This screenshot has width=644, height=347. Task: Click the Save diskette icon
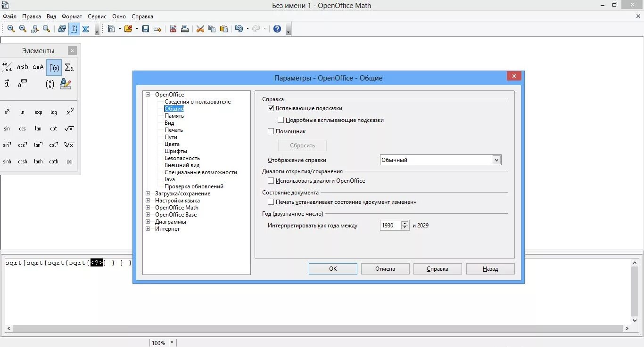[146, 29]
